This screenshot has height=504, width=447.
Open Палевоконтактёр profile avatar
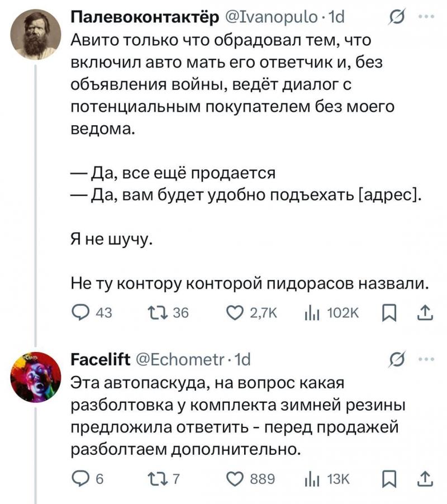click(36, 35)
